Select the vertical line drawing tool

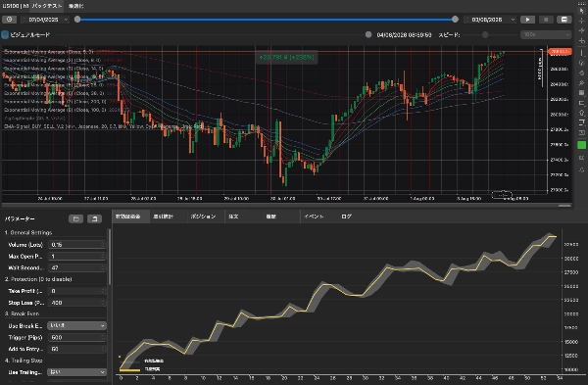(x=581, y=53)
